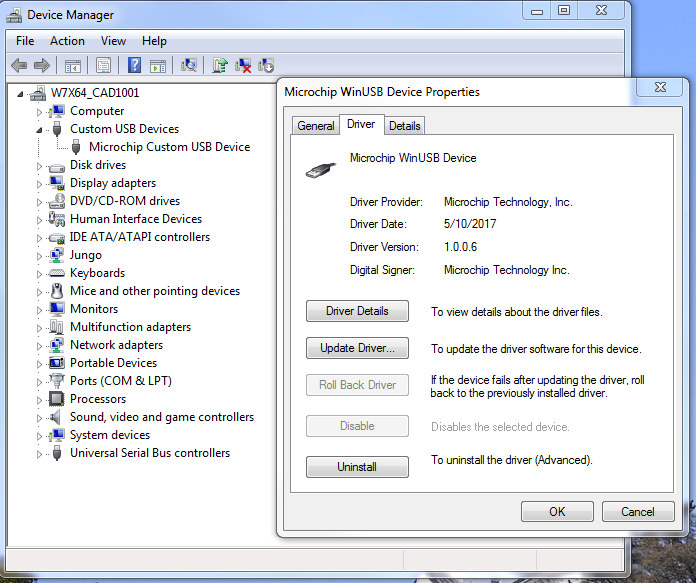Click the Forward arrow toolbar icon

[x=42, y=66]
